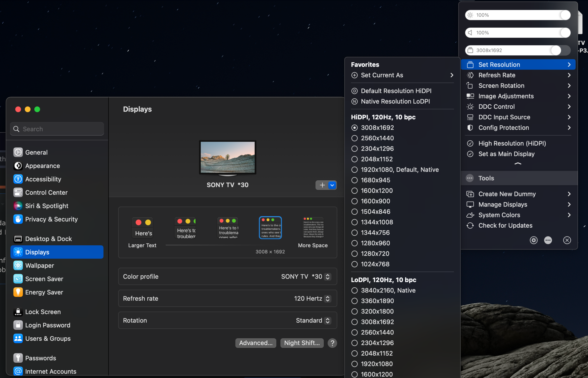Click the Config Protection shield icon
588x378 pixels.
click(x=470, y=128)
